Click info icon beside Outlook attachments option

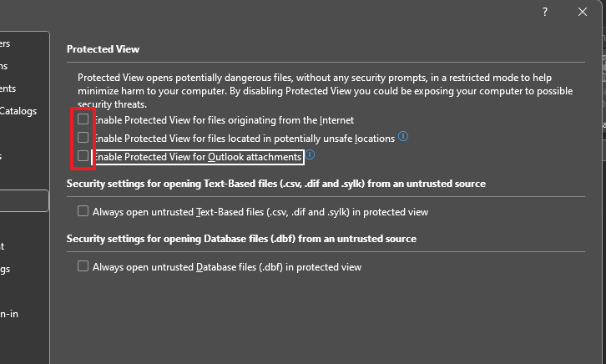pyautogui.click(x=310, y=155)
